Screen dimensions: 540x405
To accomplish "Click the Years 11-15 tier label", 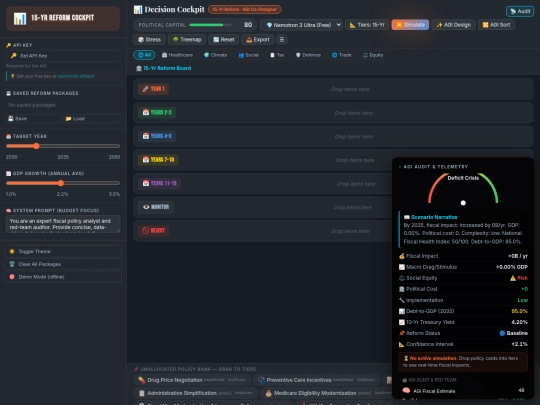I will pyautogui.click(x=159, y=183).
